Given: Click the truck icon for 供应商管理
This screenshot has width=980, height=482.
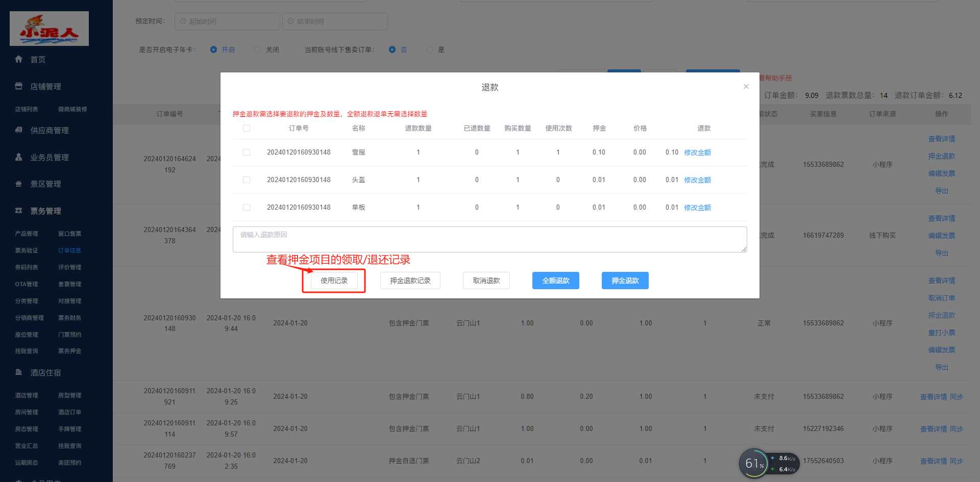Looking at the screenshot, I should 19,130.
